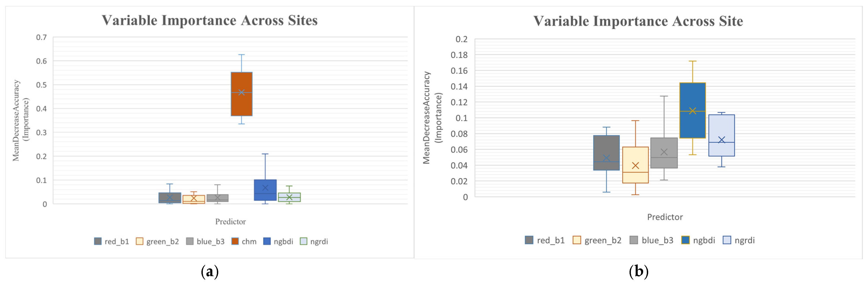Click the "Predictor" axis label in chart (b)
The height and width of the screenshot is (285, 868).
pos(665,217)
